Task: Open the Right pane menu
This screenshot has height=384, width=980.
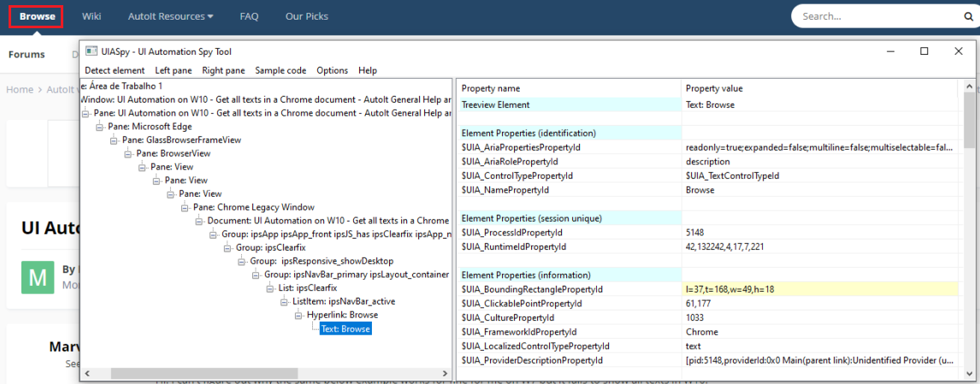Action: click(224, 71)
